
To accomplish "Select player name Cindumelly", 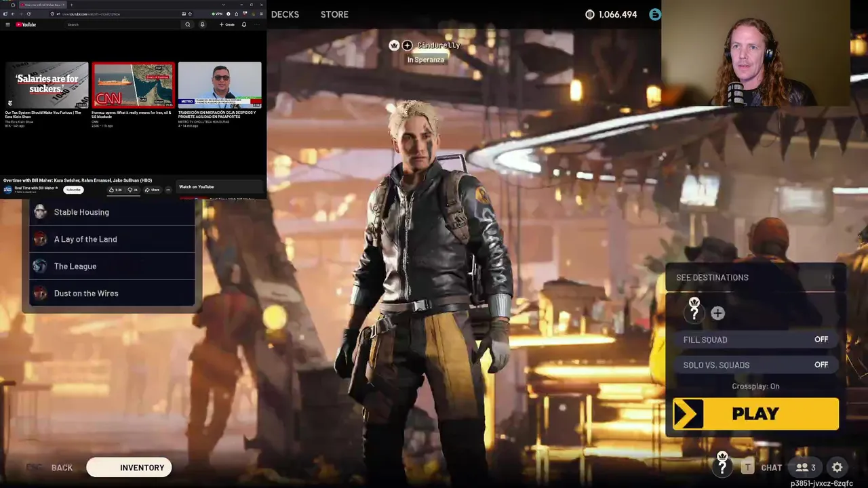I will [x=438, y=45].
